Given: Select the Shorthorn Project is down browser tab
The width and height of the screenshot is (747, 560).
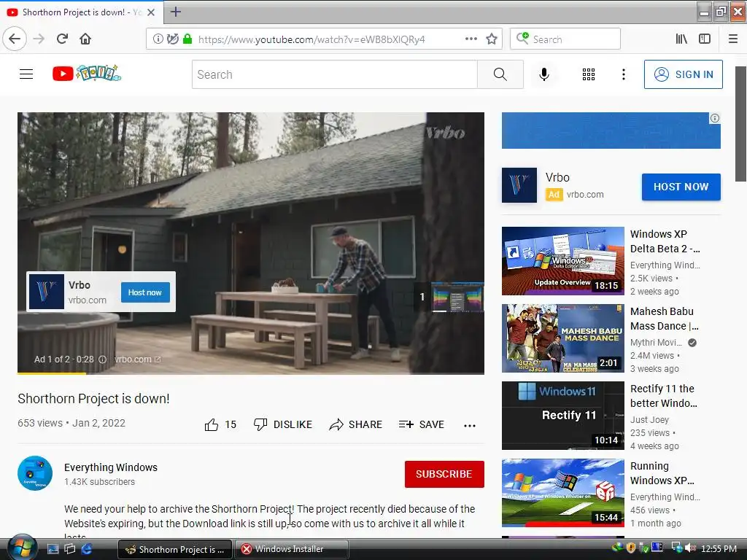Looking at the screenshot, I should pos(81,12).
